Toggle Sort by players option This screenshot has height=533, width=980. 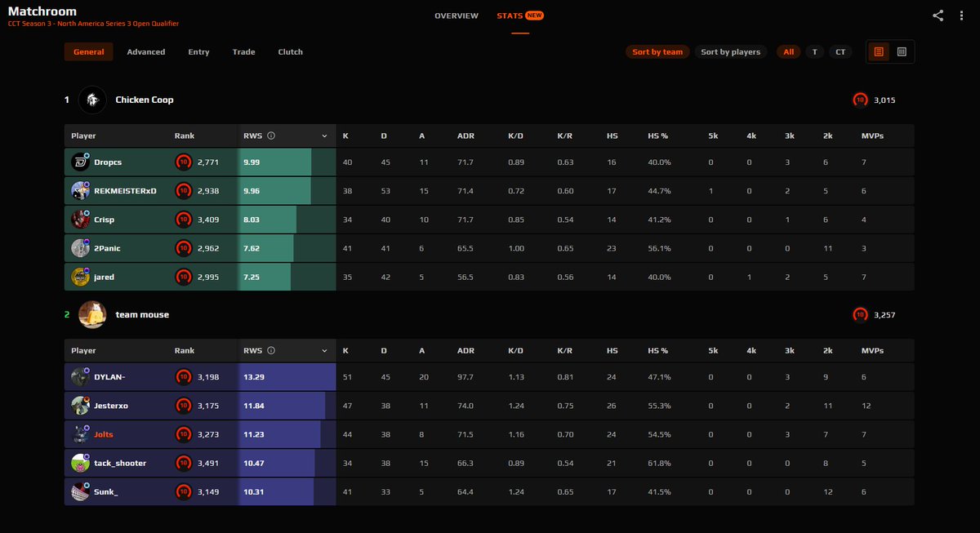730,51
